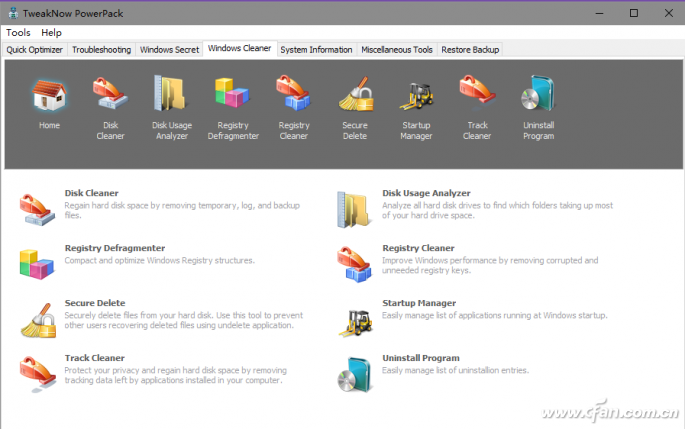
Task: Open Uninstall Program icon in toolbar
Action: 538,93
